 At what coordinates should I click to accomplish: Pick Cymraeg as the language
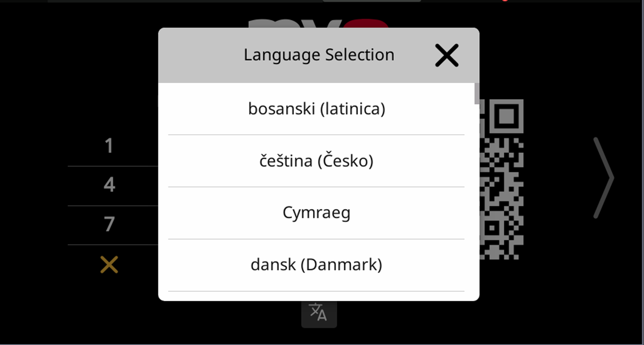pyautogui.click(x=316, y=213)
